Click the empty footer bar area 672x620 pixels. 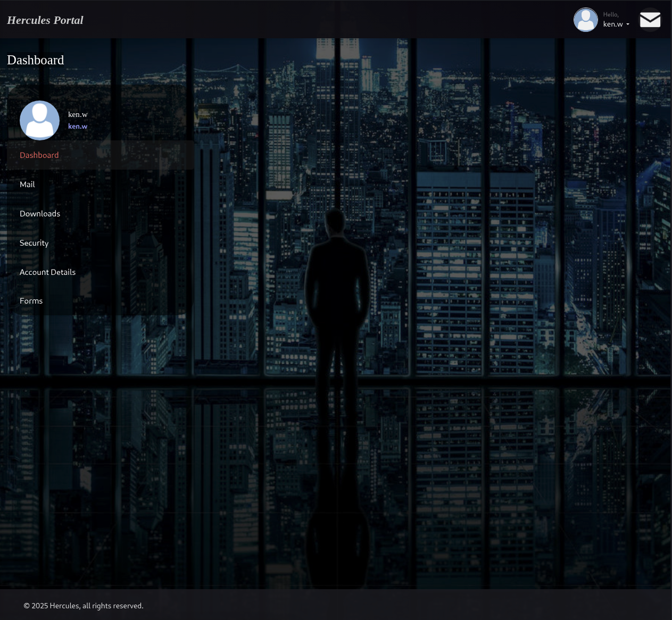(x=399, y=605)
